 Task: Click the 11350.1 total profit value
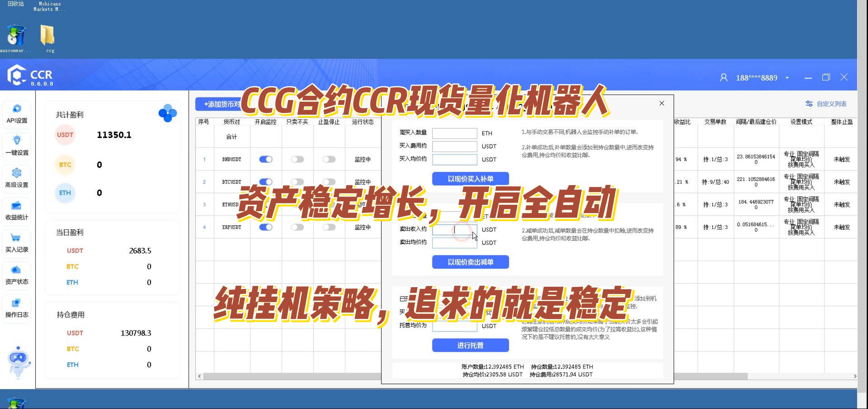coord(114,135)
